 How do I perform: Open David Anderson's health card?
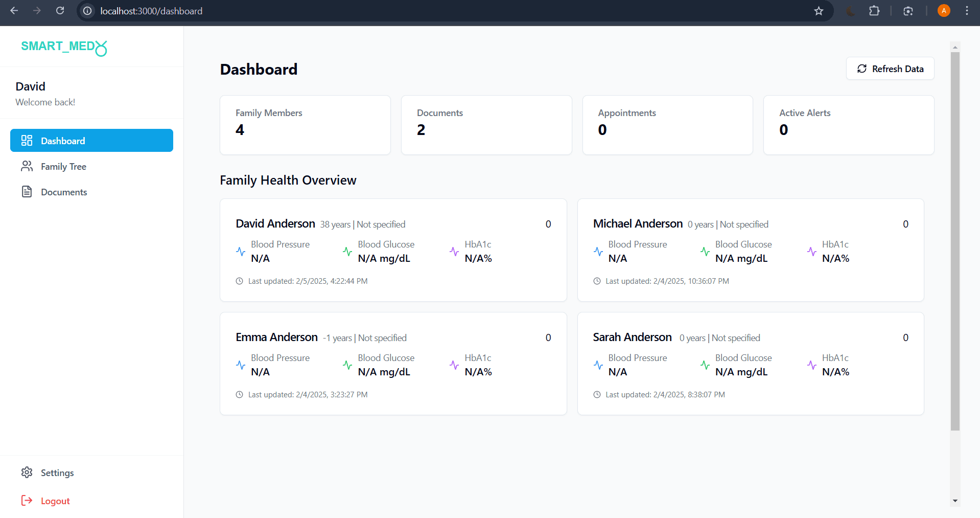[393, 250]
